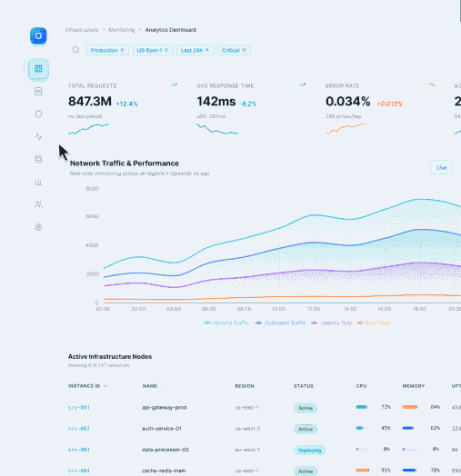Open the users icon in sidebar
The image size is (461, 476).
click(38, 204)
